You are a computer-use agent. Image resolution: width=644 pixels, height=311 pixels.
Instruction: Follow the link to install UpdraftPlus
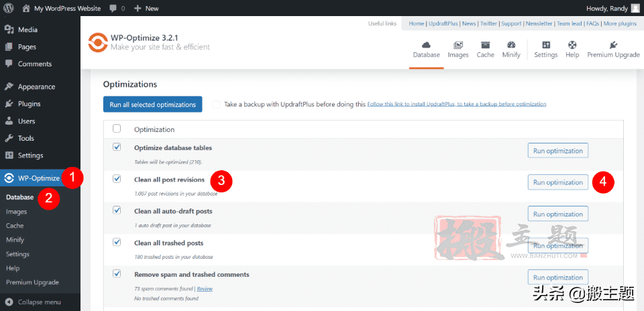457,104
